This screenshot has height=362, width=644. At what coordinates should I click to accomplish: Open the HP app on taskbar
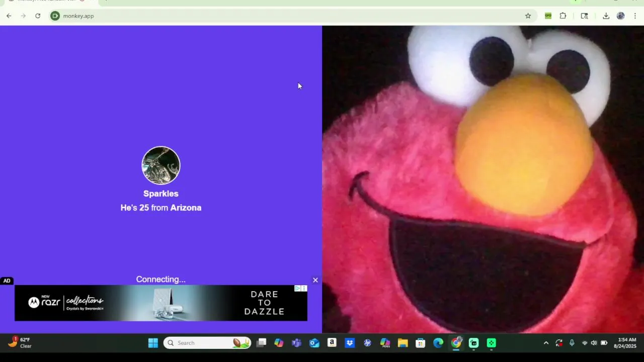point(367,343)
